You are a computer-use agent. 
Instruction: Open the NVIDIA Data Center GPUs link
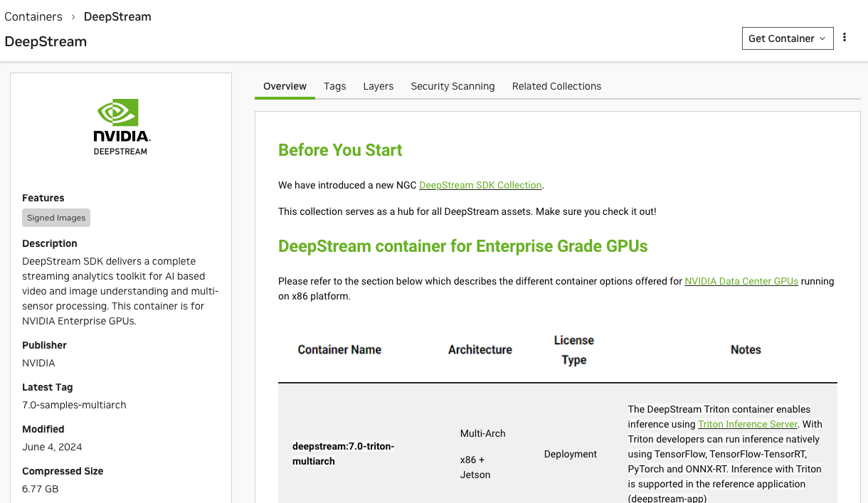pyautogui.click(x=741, y=281)
